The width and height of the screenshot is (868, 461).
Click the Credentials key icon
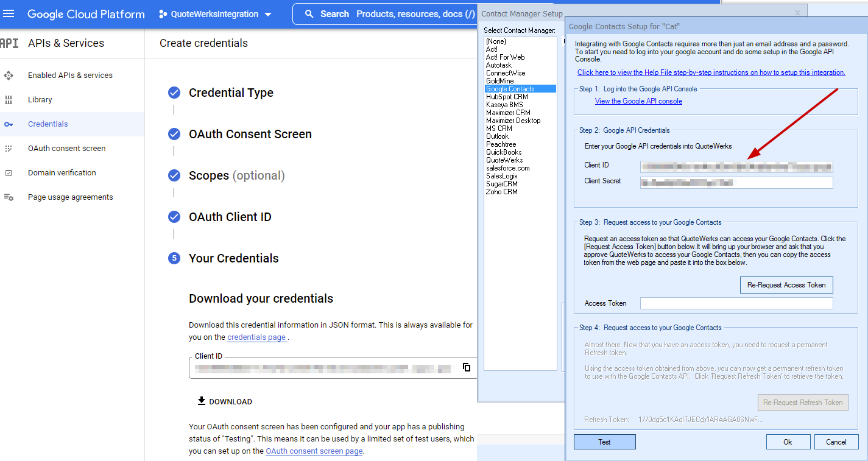point(9,124)
